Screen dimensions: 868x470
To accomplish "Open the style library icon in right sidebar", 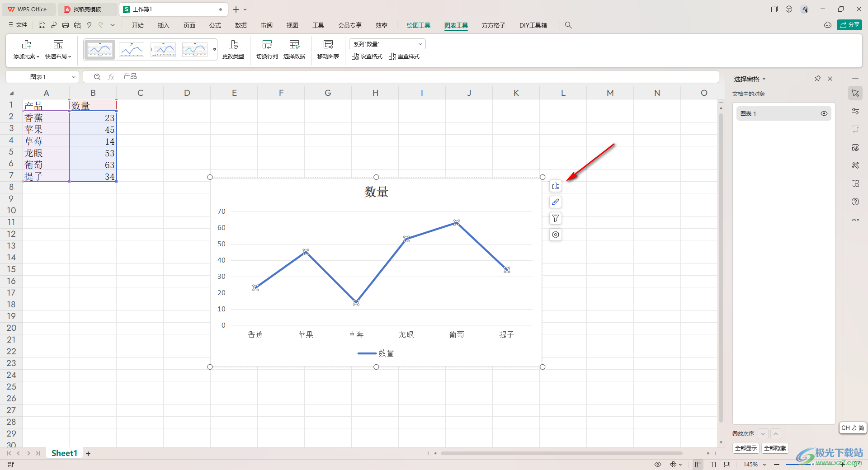I will click(855, 147).
